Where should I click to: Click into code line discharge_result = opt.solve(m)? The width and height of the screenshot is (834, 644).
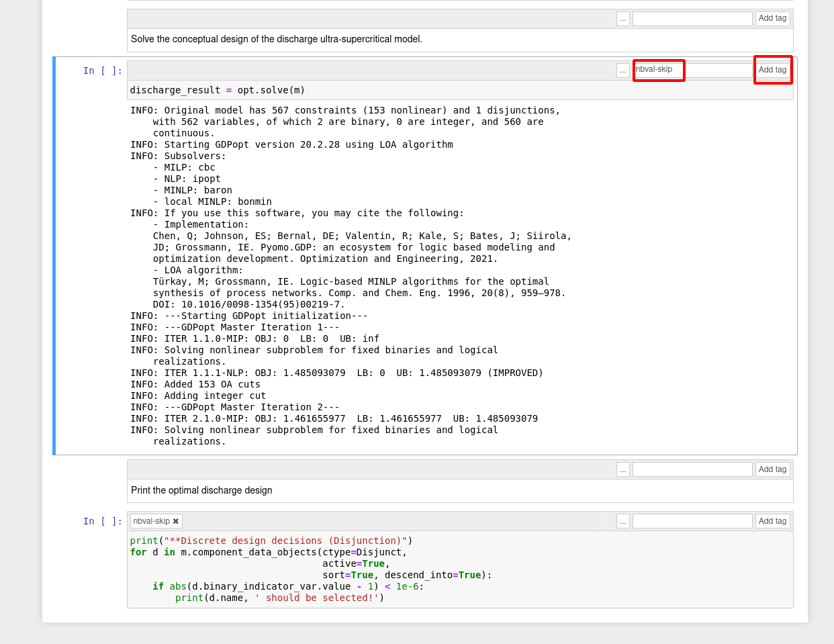pyautogui.click(x=218, y=90)
